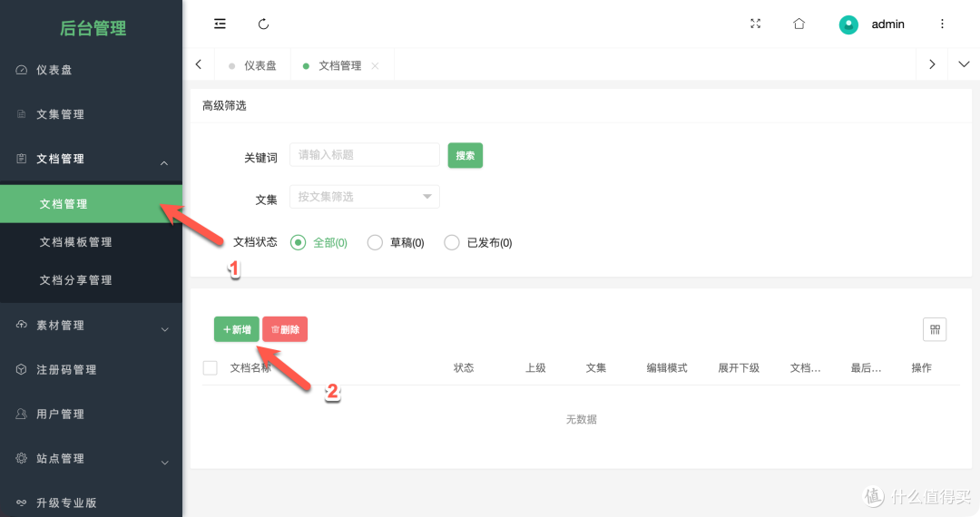
Task: Click the admin user avatar
Action: coord(848,24)
